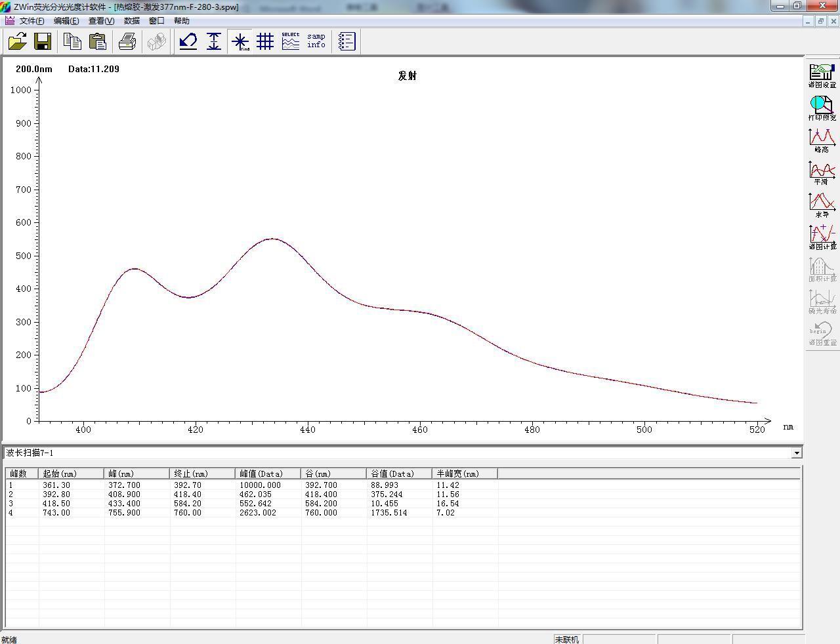Click the 谷(nm) column header

point(334,473)
